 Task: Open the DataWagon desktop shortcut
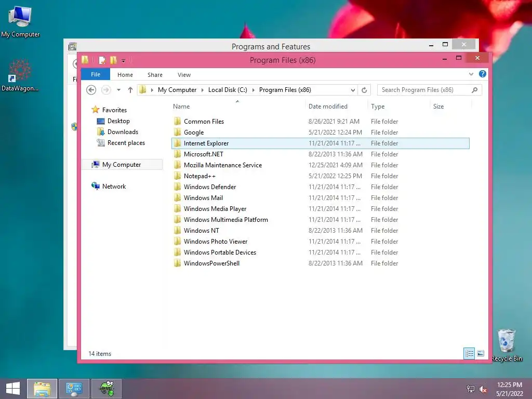pos(20,75)
